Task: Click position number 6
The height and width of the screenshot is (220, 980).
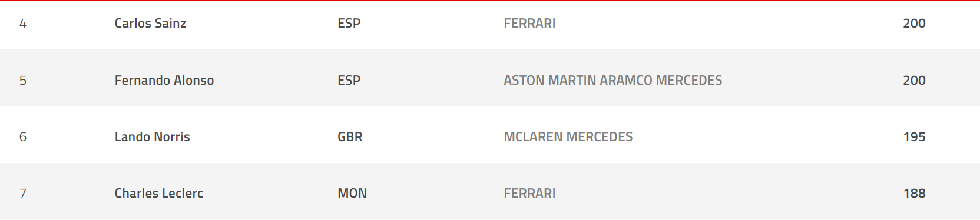Action: [x=23, y=137]
